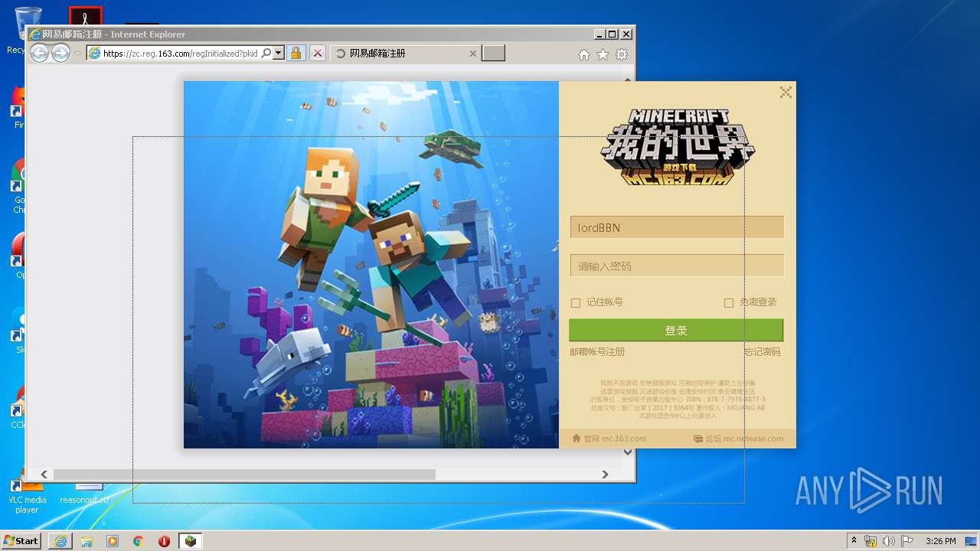Click the taskbar clock 3:26 PM
This screenshot has height=551, width=980.
coord(940,541)
